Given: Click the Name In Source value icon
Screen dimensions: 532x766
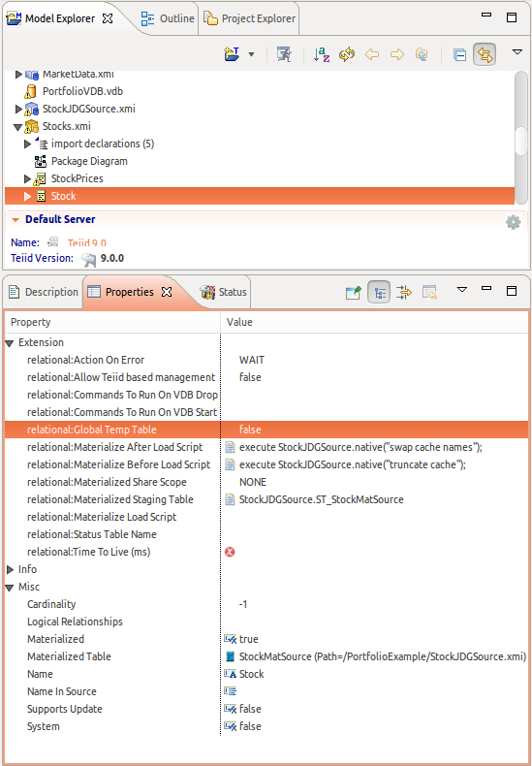Looking at the screenshot, I should (x=231, y=691).
